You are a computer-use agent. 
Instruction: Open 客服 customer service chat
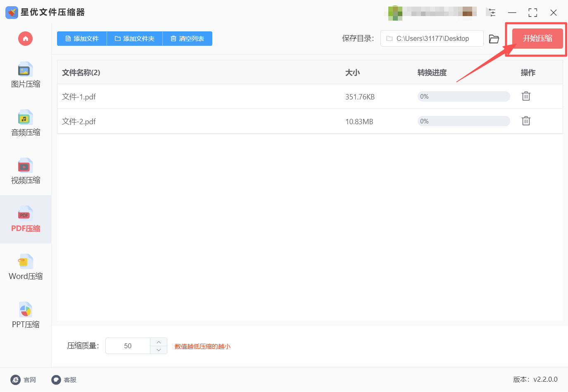click(64, 380)
